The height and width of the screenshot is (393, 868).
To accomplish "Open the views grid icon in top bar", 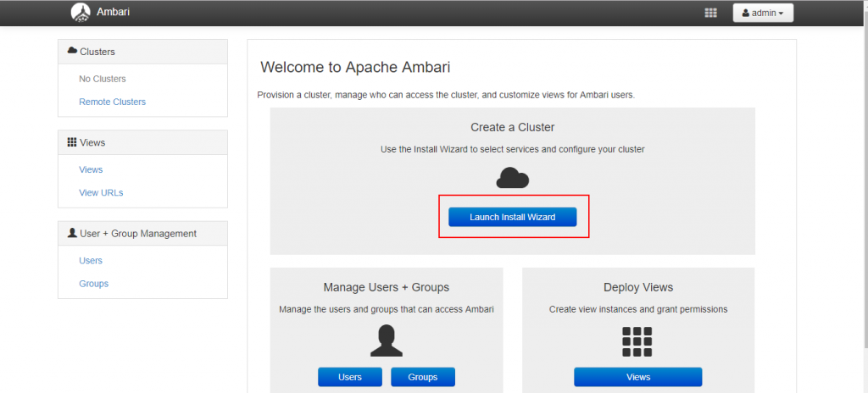I will pos(711,13).
